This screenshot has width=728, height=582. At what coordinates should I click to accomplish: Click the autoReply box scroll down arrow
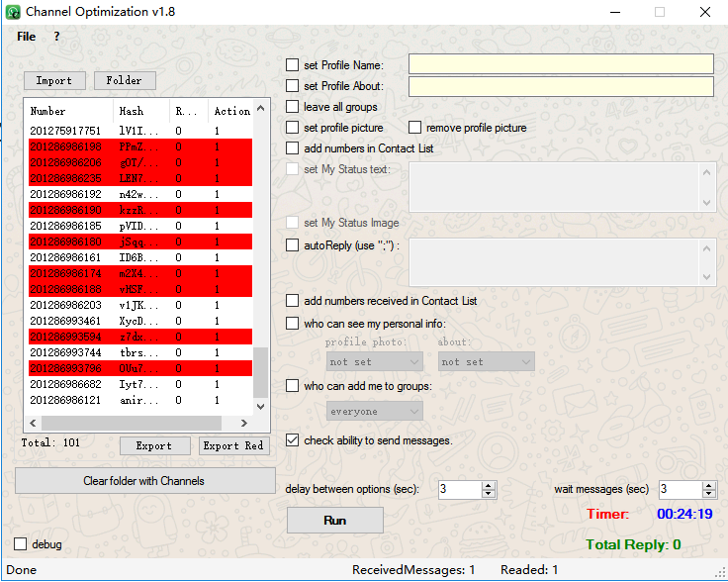[706, 277]
